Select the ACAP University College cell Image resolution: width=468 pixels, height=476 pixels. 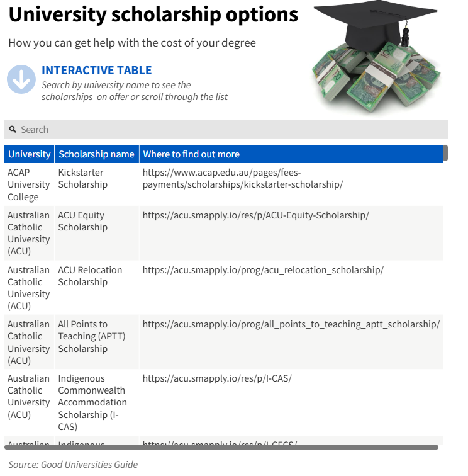[28, 184]
